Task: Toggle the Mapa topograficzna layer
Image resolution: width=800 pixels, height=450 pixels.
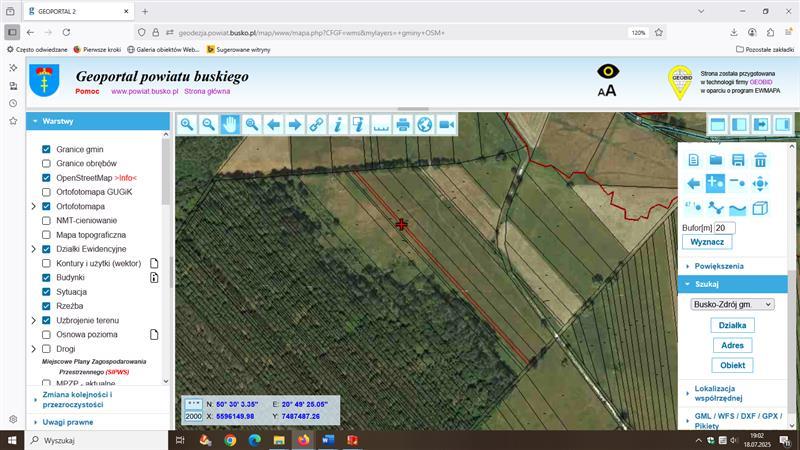Action: click(46, 235)
